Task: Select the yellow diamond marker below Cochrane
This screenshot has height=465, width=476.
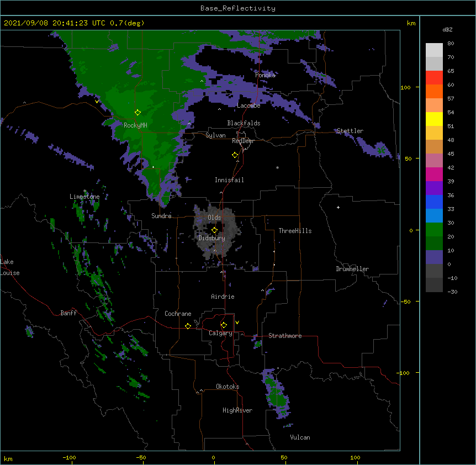Action: (188, 326)
